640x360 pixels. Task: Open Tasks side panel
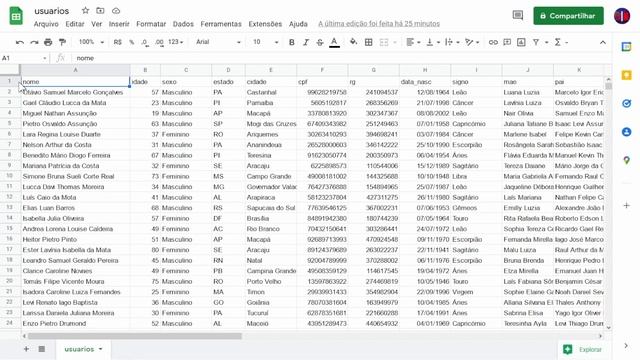[627, 104]
